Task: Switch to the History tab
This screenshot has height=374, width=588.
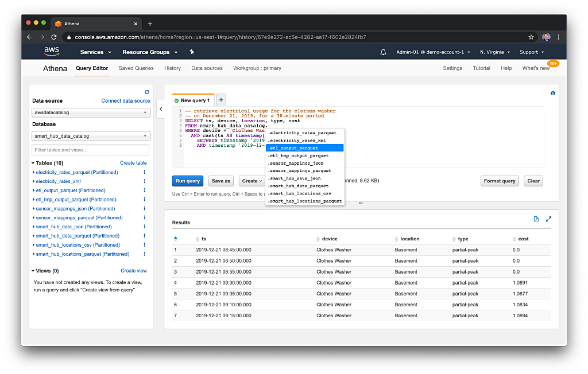Action: tap(172, 68)
